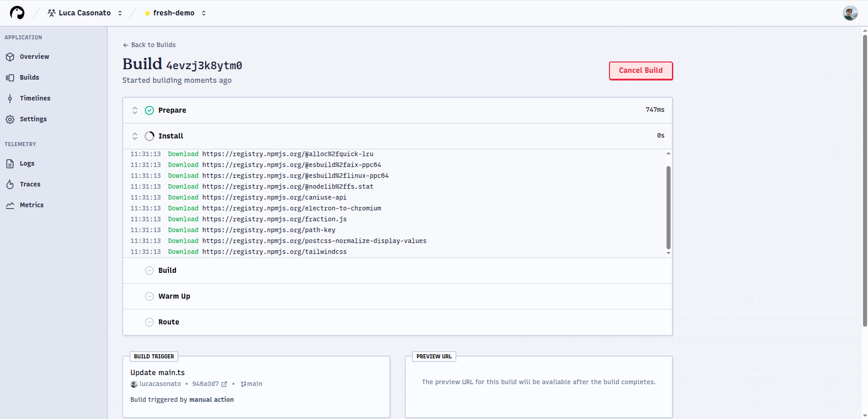Viewport: 868px width, 419px height.
Task: Select the Builds icon in the sidebar
Action: pos(10,77)
